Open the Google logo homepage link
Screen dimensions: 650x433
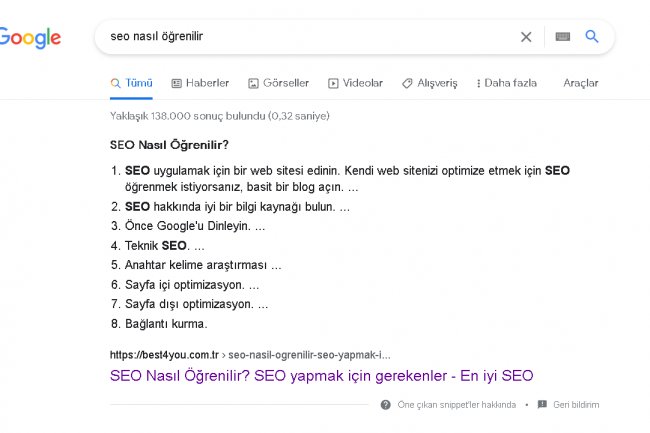(x=30, y=38)
